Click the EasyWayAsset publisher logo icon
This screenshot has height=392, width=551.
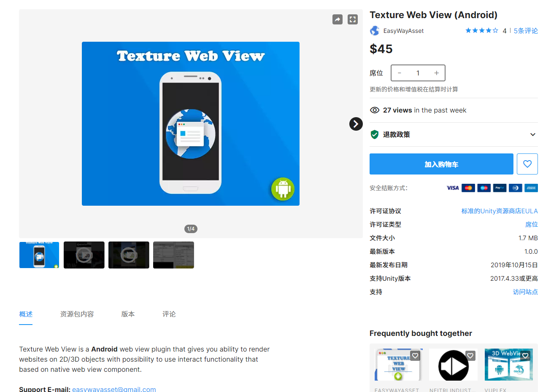click(x=375, y=31)
